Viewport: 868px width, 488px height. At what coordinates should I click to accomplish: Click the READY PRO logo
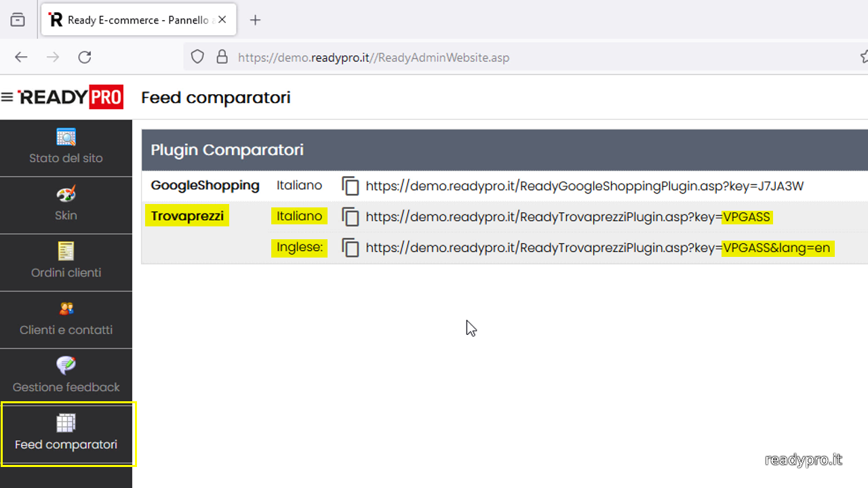pyautogui.click(x=71, y=98)
